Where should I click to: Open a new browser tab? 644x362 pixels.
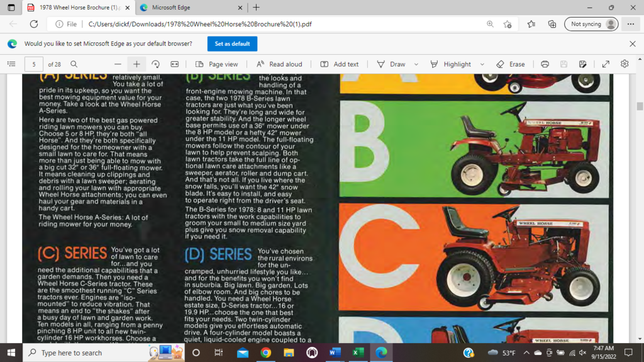click(257, 8)
